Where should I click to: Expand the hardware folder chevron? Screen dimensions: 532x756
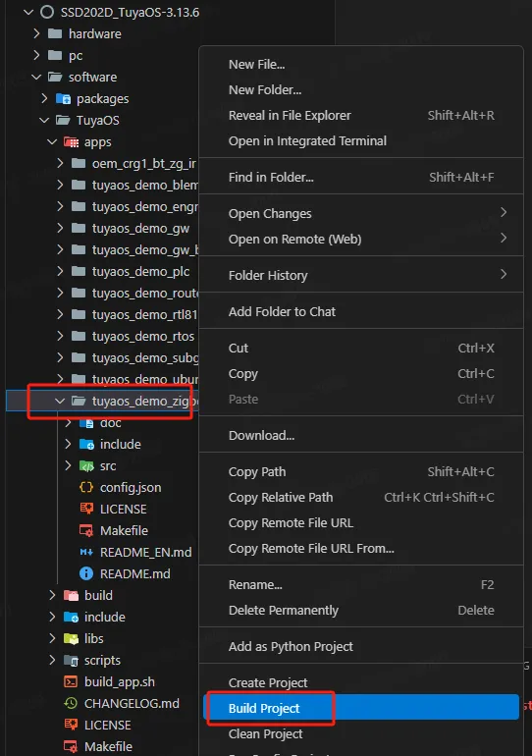(x=36, y=33)
